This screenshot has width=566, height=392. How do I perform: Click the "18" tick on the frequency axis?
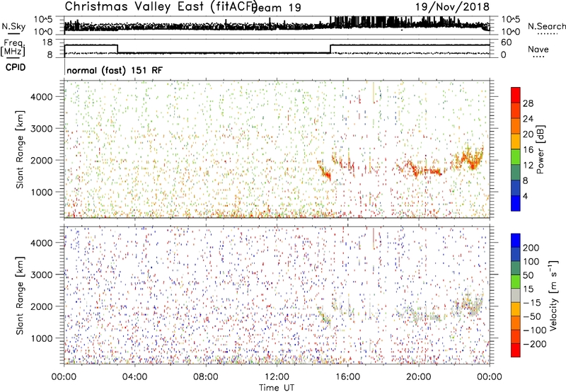coord(47,42)
